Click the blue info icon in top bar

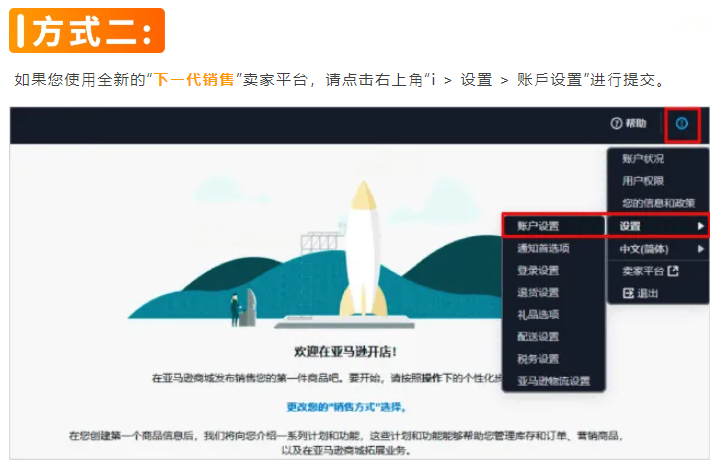(682, 124)
